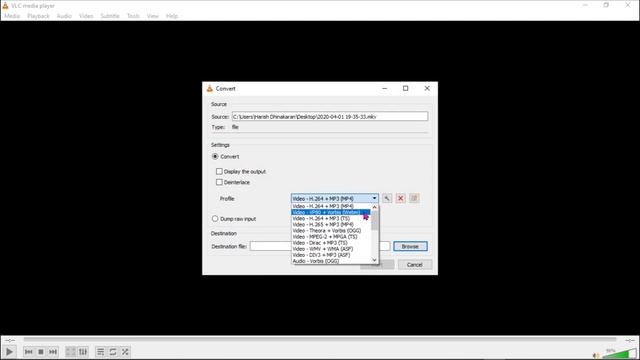Click the Source path field
Viewport: 640px width, 360px height.
[x=330, y=116]
